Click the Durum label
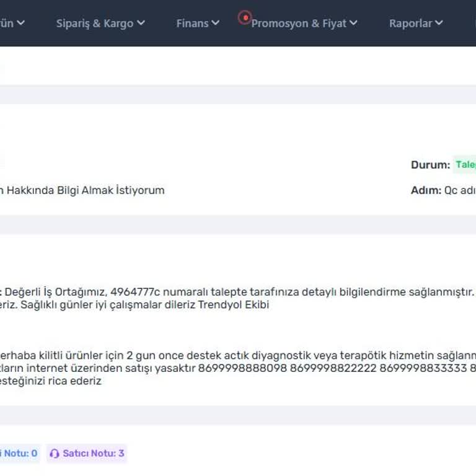The image size is (476, 476). 430,165
